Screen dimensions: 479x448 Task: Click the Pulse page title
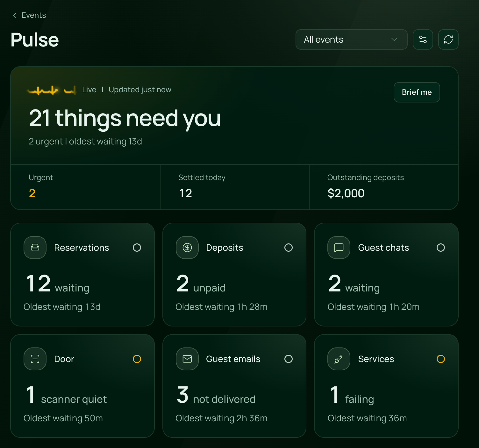click(35, 40)
